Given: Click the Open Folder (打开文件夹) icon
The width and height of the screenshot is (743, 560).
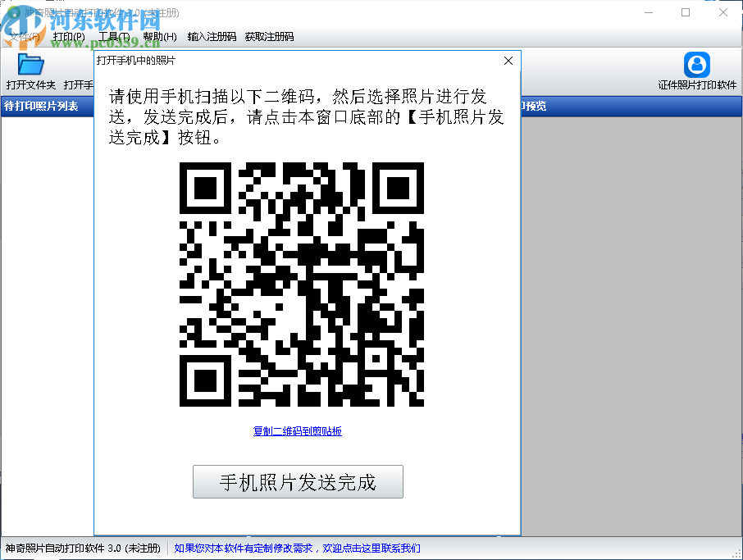Looking at the screenshot, I should [31, 65].
